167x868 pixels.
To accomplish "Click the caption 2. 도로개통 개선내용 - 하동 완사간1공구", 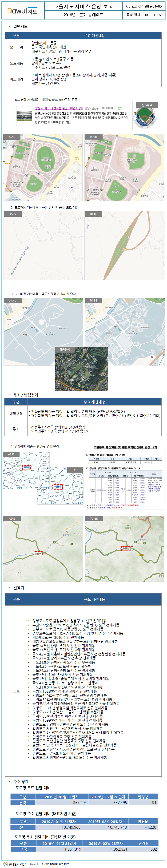I will [44, 208].
